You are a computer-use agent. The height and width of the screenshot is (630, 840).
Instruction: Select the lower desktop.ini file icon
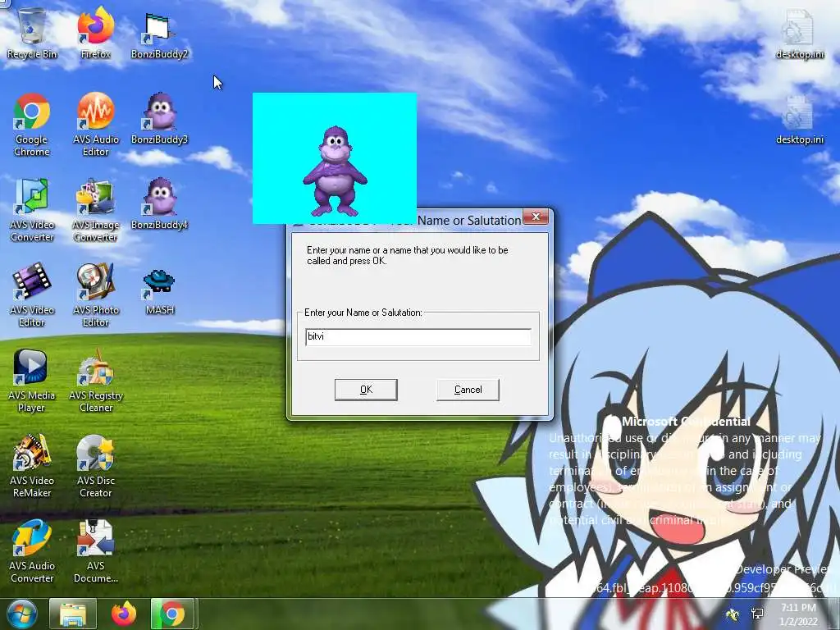point(799,120)
